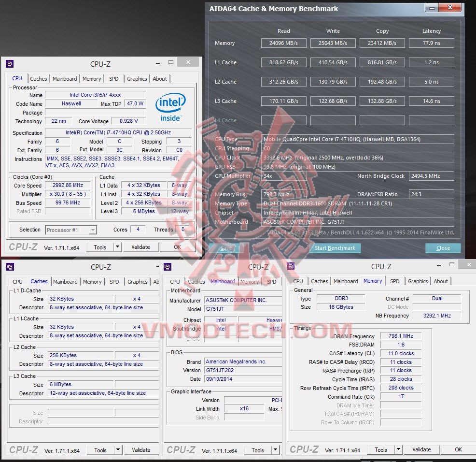Image resolution: width=476 pixels, height=462 pixels.
Task: Click CPU-Z app icon in top CPU window
Action: [10, 64]
